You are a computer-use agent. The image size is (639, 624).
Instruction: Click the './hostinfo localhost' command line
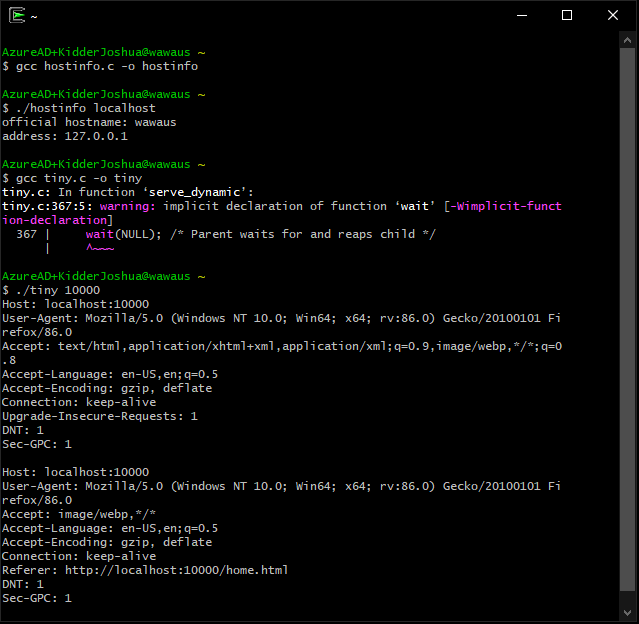point(79,108)
